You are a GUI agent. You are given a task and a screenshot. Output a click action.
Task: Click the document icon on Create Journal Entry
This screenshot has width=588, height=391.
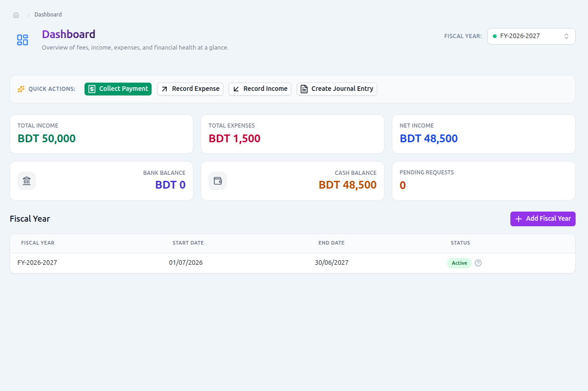(304, 89)
